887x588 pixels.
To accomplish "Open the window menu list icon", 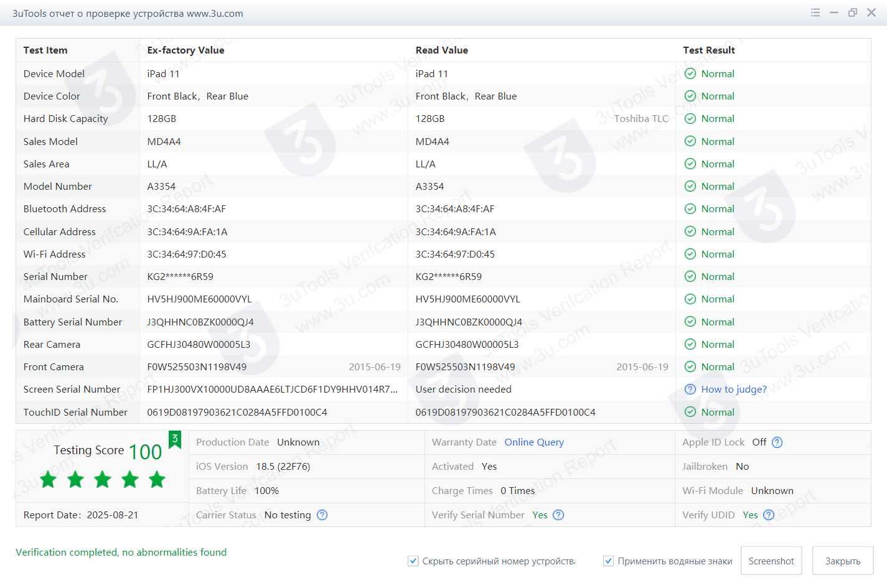I will click(815, 12).
